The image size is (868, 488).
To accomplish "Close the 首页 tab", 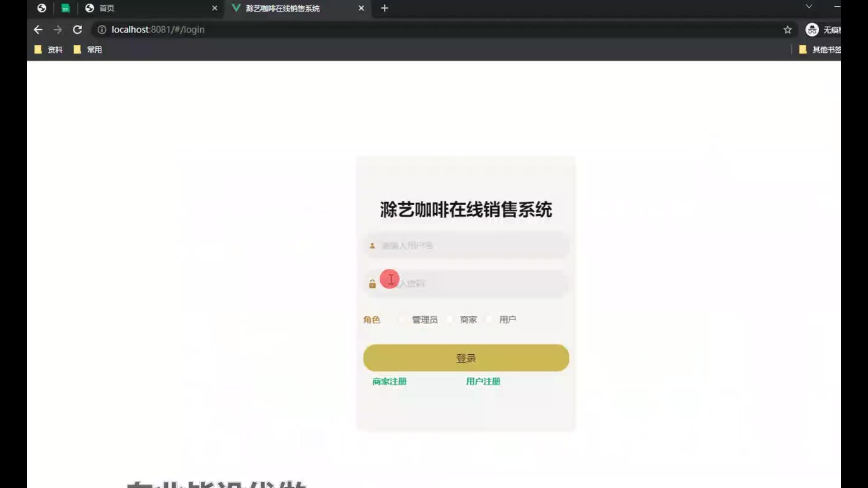I will [215, 8].
